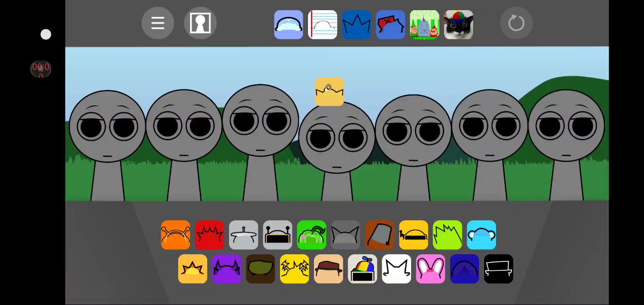Select the grey cat ears sound icon
The width and height of the screenshot is (644, 305).
pos(345,235)
